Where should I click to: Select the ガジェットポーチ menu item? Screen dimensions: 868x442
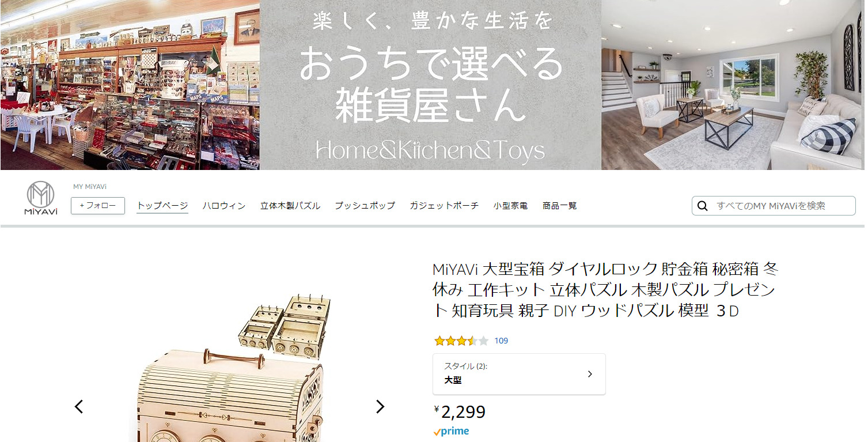click(x=444, y=206)
